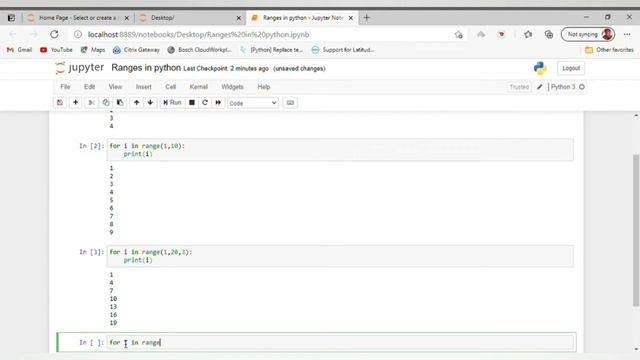This screenshot has width=640, height=360.
Task: Open command palette keyboard icon
Action: click(x=290, y=103)
